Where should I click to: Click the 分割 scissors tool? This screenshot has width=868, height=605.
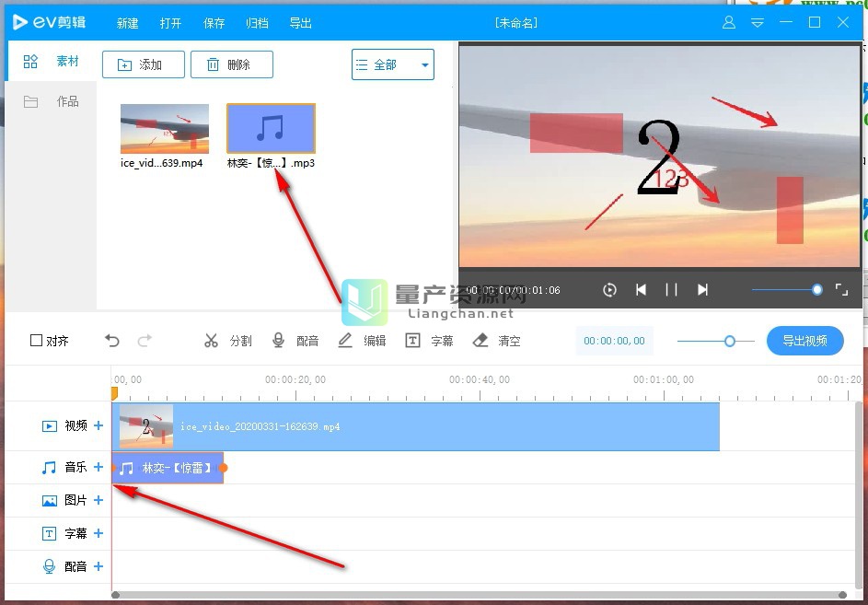click(227, 340)
